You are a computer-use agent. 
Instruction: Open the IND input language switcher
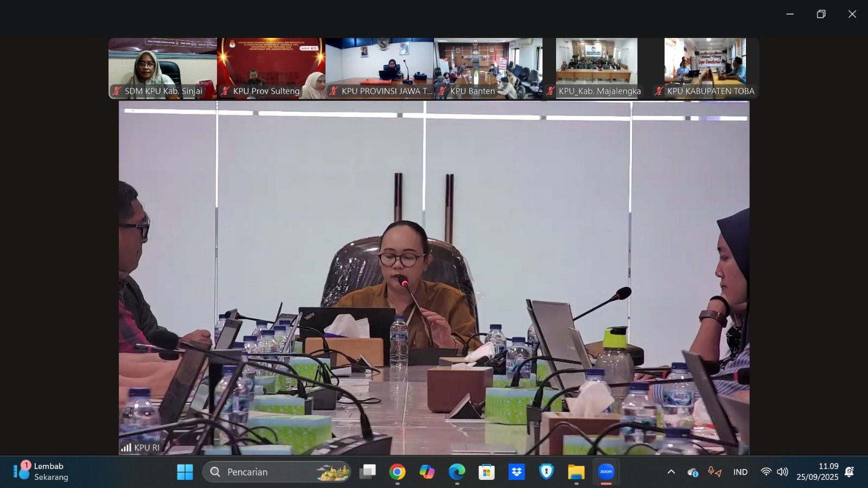pyautogui.click(x=740, y=472)
